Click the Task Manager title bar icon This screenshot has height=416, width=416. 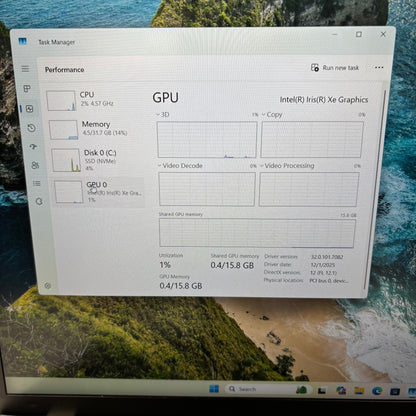coord(22,41)
